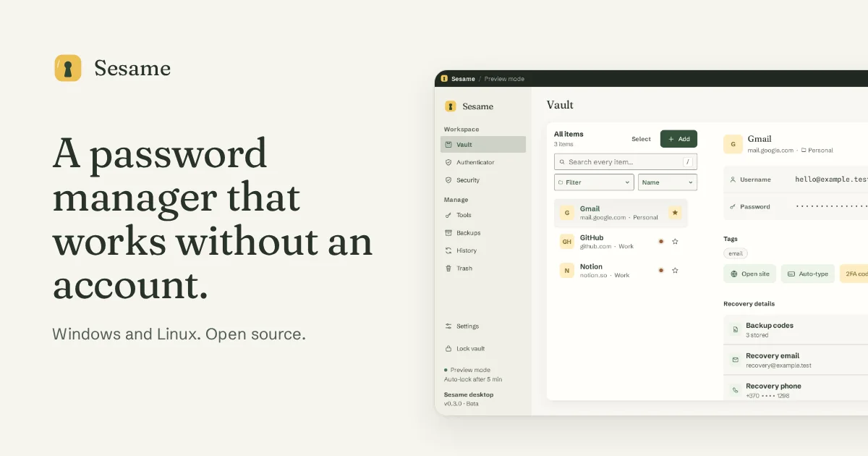
Task: Click the red status dot on the Notion row
Action: coord(661,270)
